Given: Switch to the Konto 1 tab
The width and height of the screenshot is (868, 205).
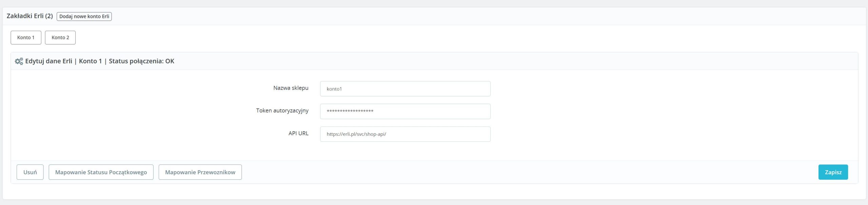Looking at the screenshot, I should pyautogui.click(x=26, y=38).
